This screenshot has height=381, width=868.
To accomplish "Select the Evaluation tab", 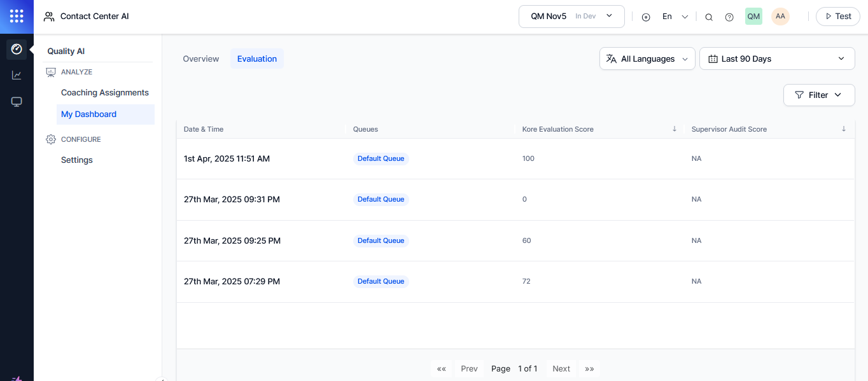I will 256,59.
